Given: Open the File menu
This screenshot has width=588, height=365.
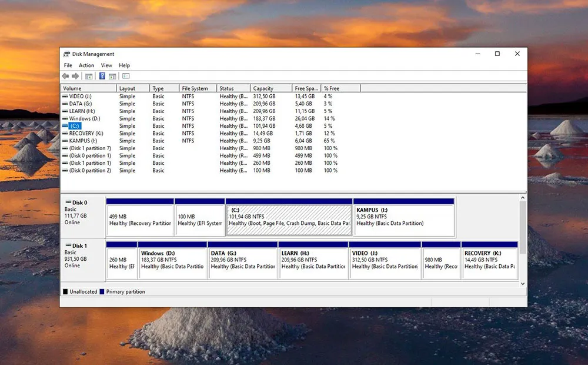Looking at the screenshot, I should point(68,65).
